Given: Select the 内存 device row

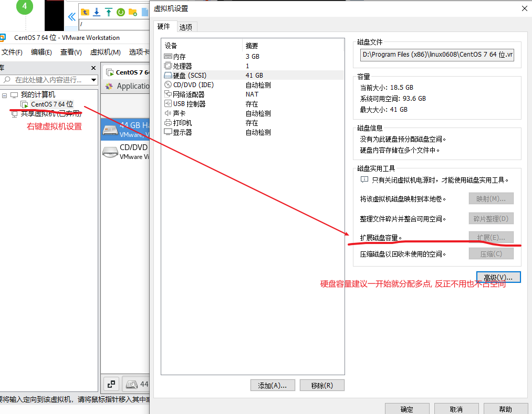Looking at the screenshot, I should 253,56.
